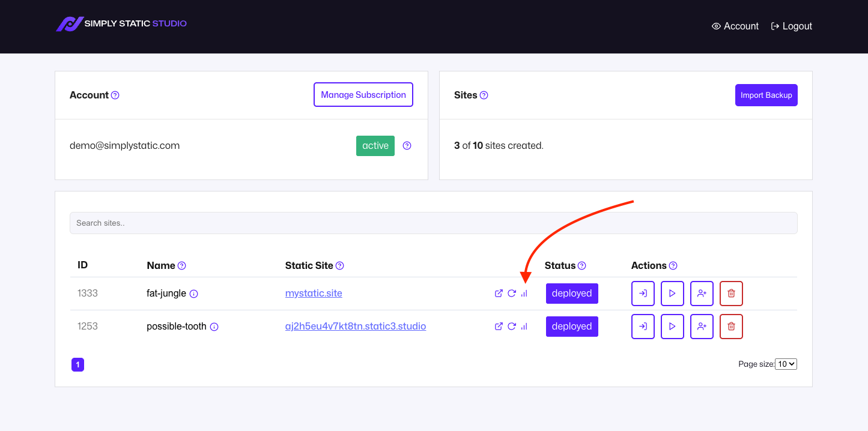Open the Page size dropdown

click(x=786, y=364)
